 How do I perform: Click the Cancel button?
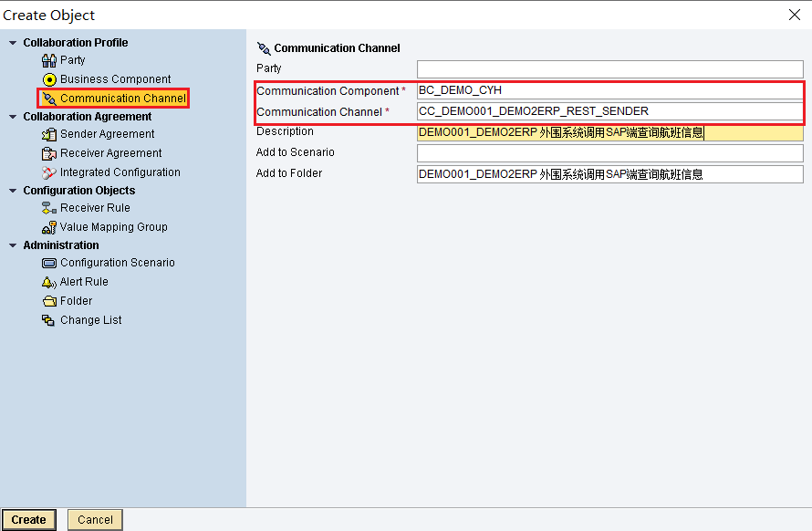click(x=95, y=520)
